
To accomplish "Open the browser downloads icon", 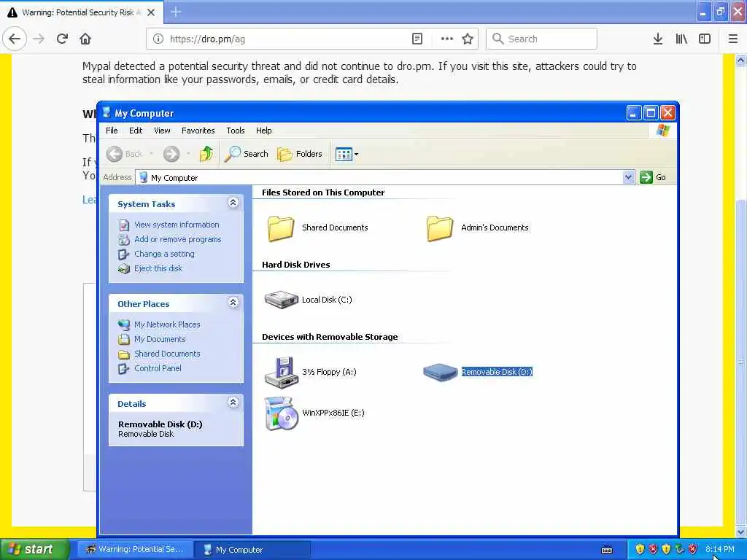I will pyautogui.click(x=657, y=39).
